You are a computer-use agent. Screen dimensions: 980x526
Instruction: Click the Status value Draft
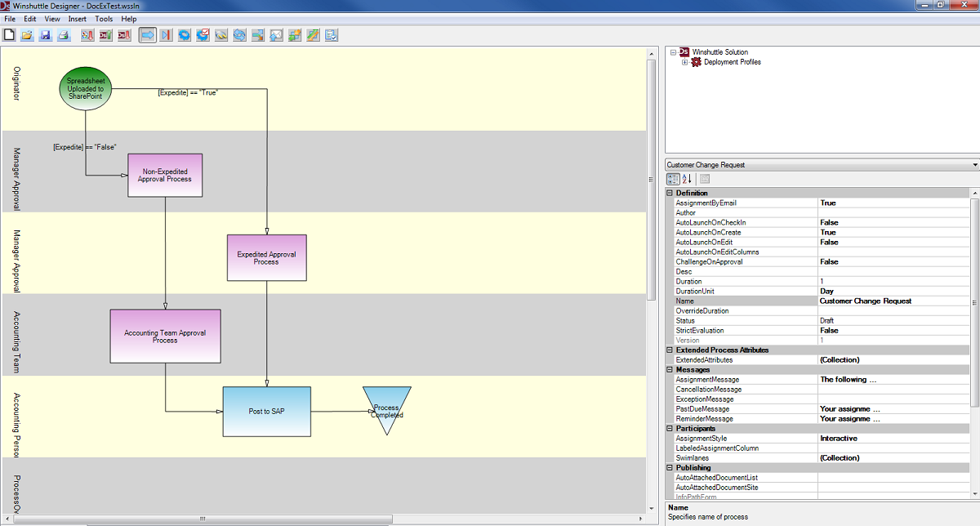tap(894, 320)
